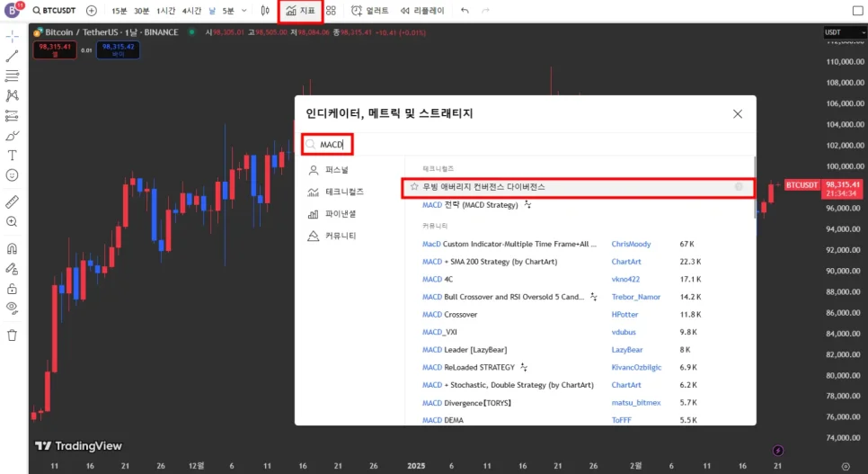Open the user profile avatar menu
The height and width of the screenshot is (474, 868).
[13, 10]
